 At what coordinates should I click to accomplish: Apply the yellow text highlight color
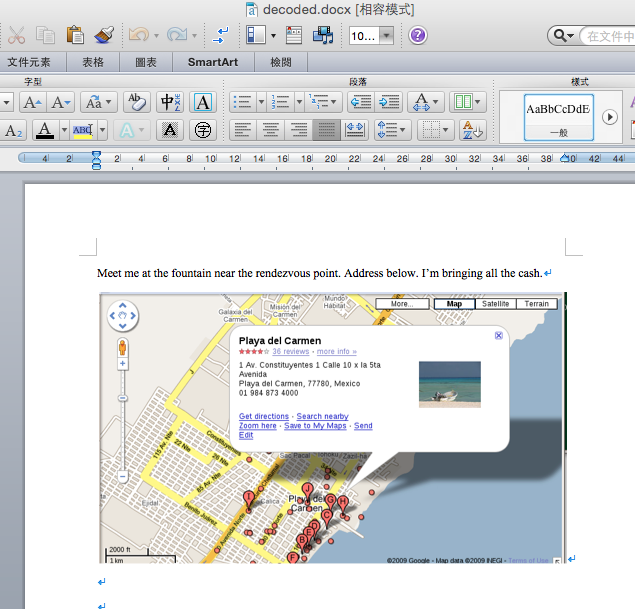tap(81, 130)
